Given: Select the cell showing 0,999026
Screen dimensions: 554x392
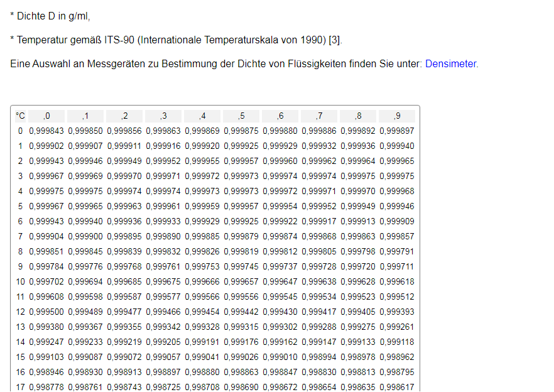Looking at the screenshot, I should [x=241, y=357].
